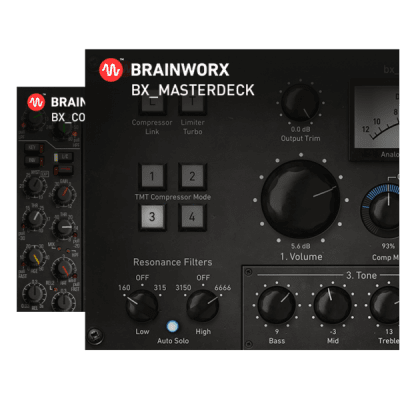Click the 0.0 dB Output Trim value
This screenshot has width=400, height=400.
[x=300, y=129]
